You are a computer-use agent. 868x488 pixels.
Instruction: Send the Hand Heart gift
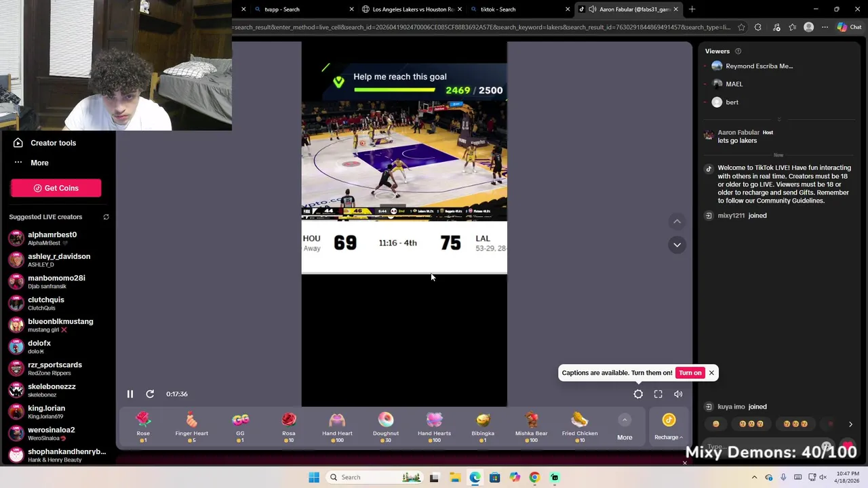(x=337, y=428)
